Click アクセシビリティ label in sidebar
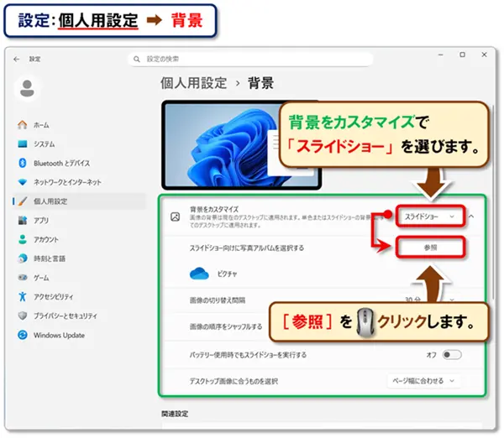The width and height of the screenshot is (504, 438). point(54,297)
